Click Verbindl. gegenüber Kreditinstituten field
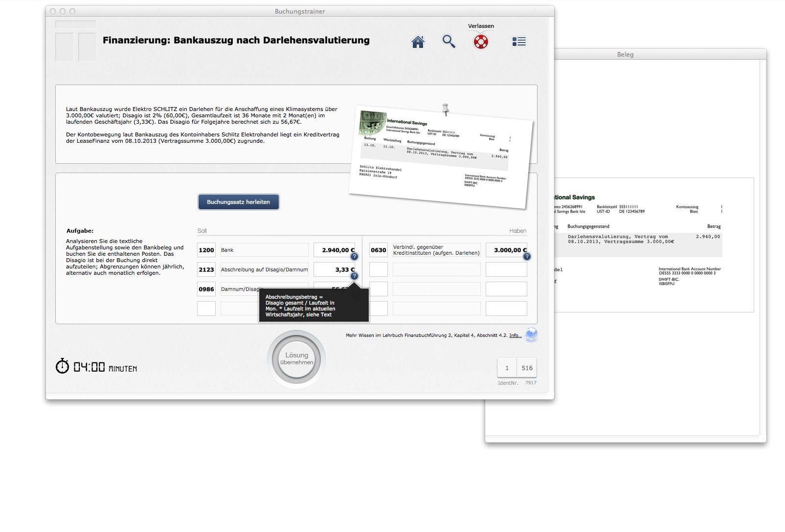This screenshot has width=785, height=532. tap(437, 250)
